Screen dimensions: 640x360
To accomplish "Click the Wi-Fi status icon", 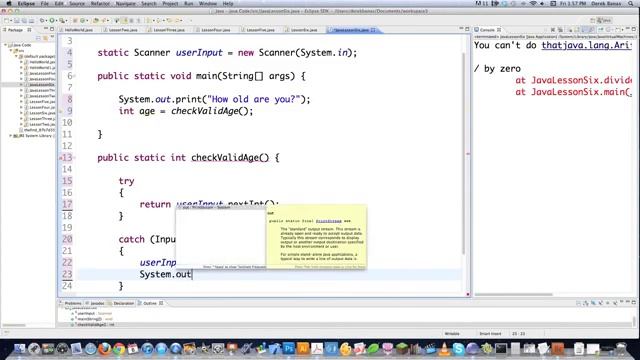I will [533, 3].
